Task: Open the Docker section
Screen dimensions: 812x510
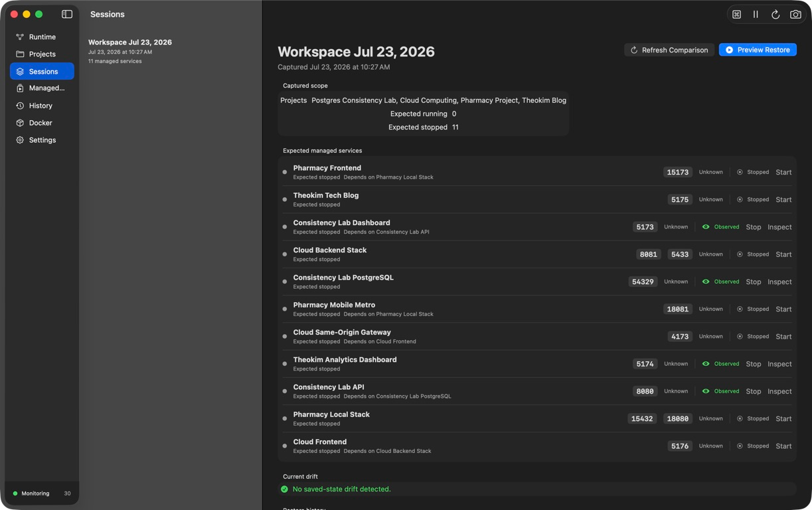Action: [42, 123]
